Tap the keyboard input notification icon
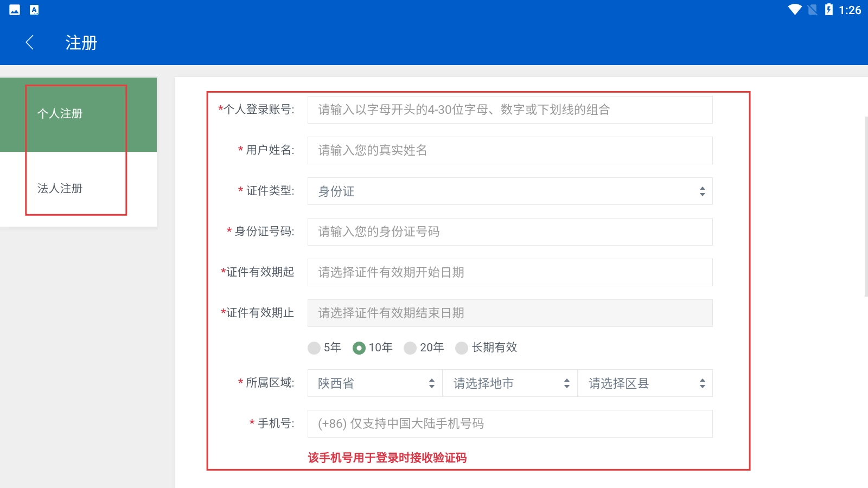 pyautogui.click(x=34, y=10)
